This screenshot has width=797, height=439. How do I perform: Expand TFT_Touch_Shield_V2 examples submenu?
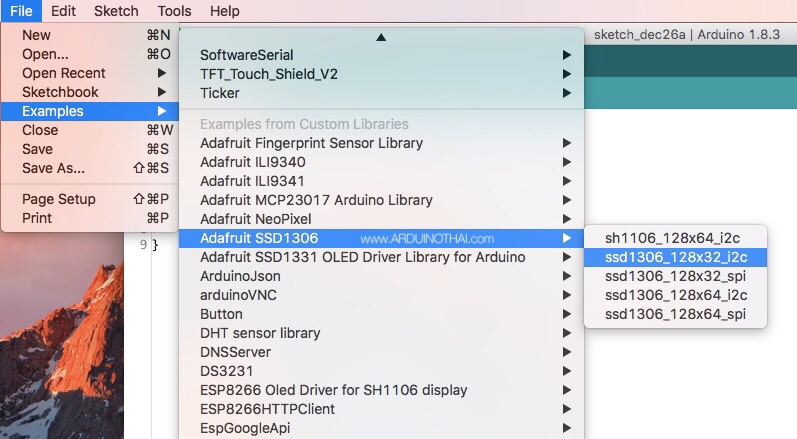(x=381, y=74)
